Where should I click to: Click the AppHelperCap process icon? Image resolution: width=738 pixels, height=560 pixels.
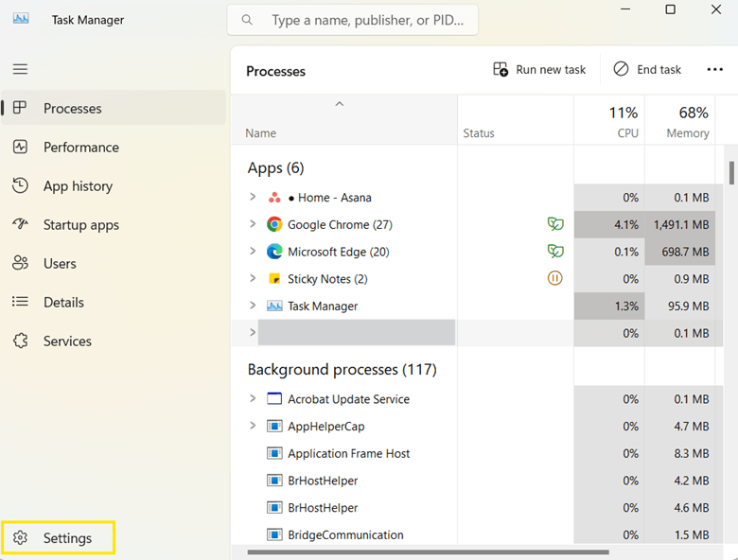tap(274, 426)
